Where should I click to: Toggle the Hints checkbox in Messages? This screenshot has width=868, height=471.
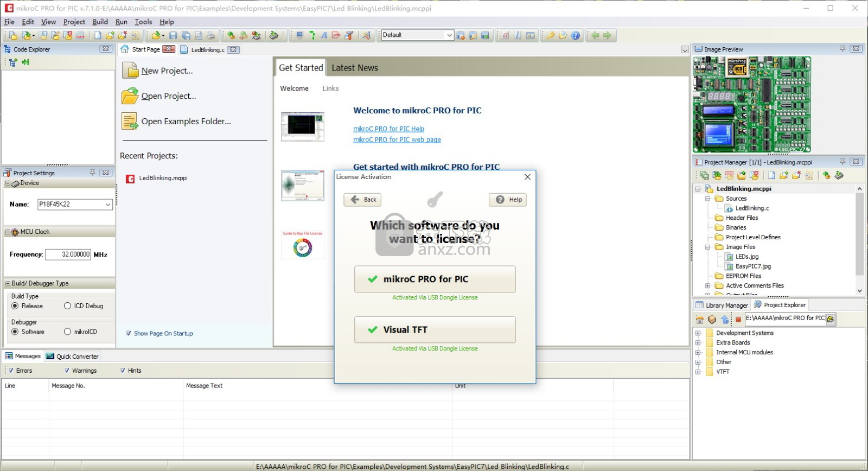click(123, 371)
